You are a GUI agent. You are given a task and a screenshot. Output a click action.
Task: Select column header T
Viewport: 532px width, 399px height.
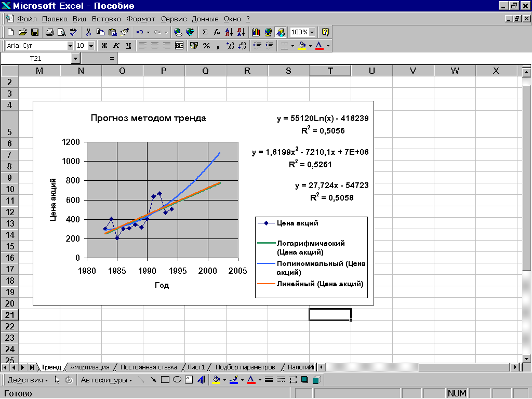tap(330, 71)
